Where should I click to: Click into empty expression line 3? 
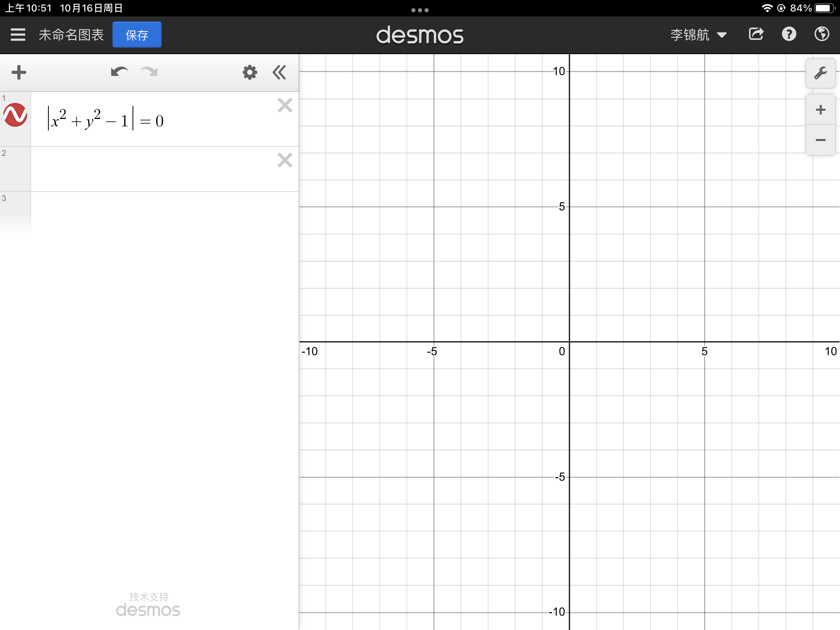tap(164, 211)
